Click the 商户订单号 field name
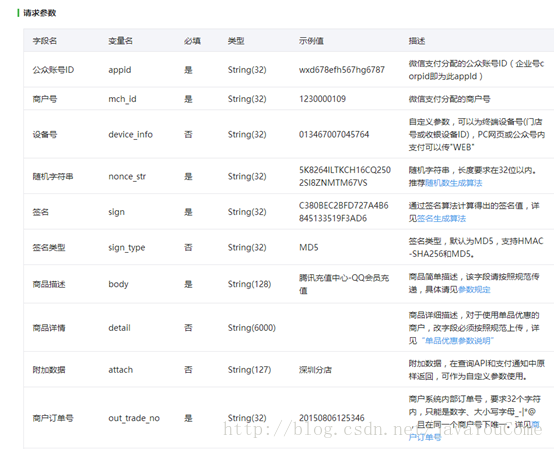554x449 pixels. (53, 418)
